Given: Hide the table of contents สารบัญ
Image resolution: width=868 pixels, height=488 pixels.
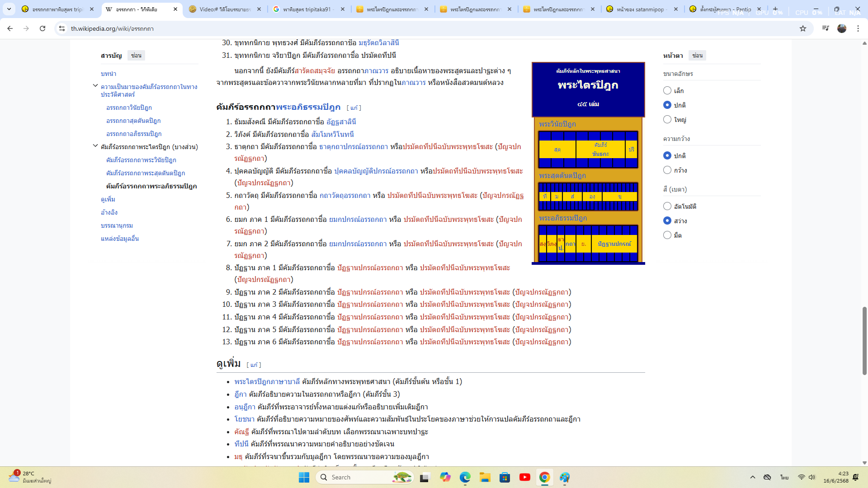Looking at the screenshot, I should pos(136,56).
